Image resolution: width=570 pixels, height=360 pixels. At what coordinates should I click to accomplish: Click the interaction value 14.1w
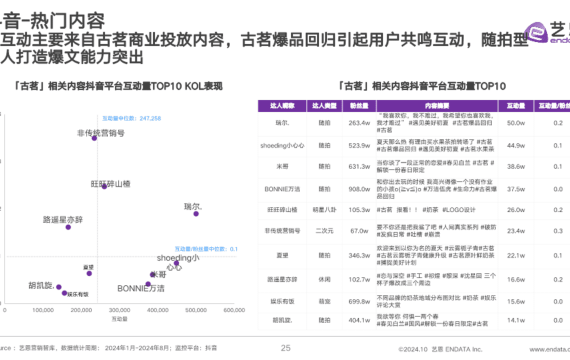(516, 320)
